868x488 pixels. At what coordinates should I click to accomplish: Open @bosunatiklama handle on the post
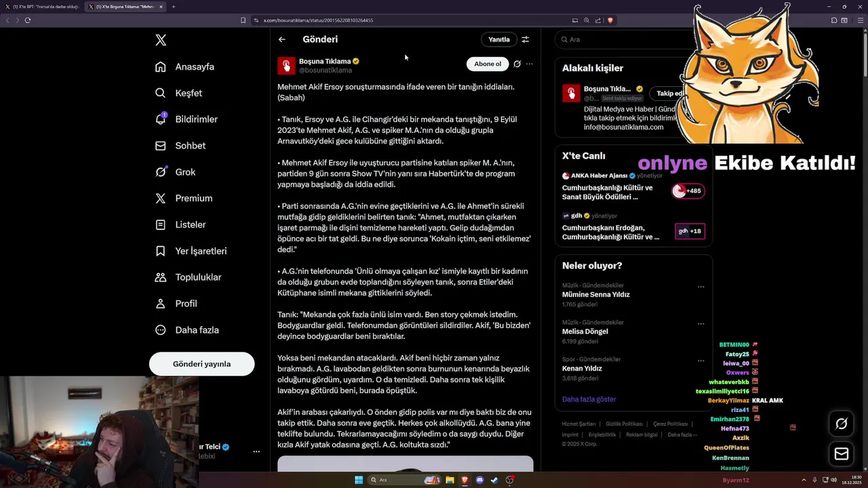click(x=325, y=70)
